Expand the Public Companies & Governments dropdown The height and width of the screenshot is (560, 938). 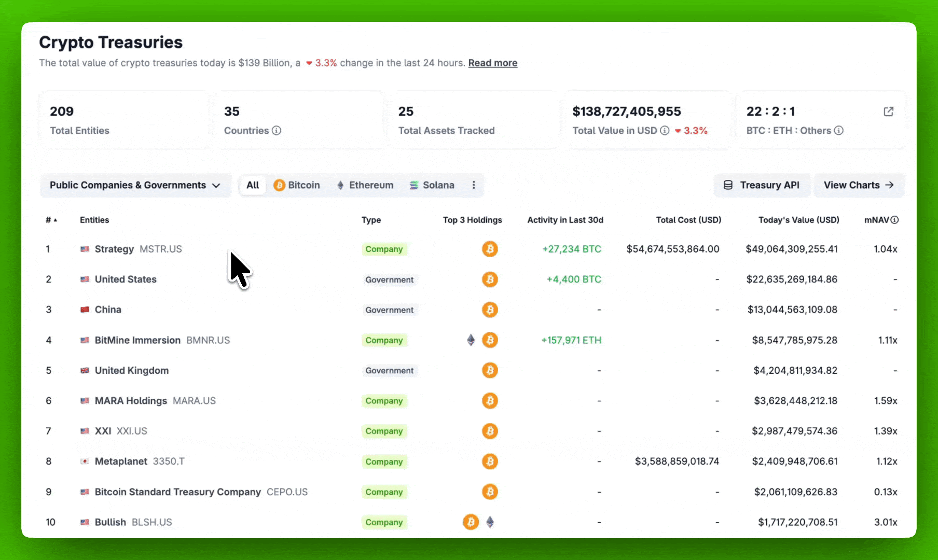[135, 185]
